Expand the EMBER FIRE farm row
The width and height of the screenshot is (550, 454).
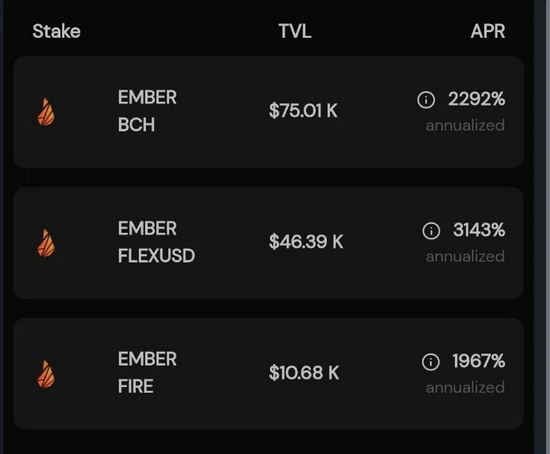tap(269, 374)
